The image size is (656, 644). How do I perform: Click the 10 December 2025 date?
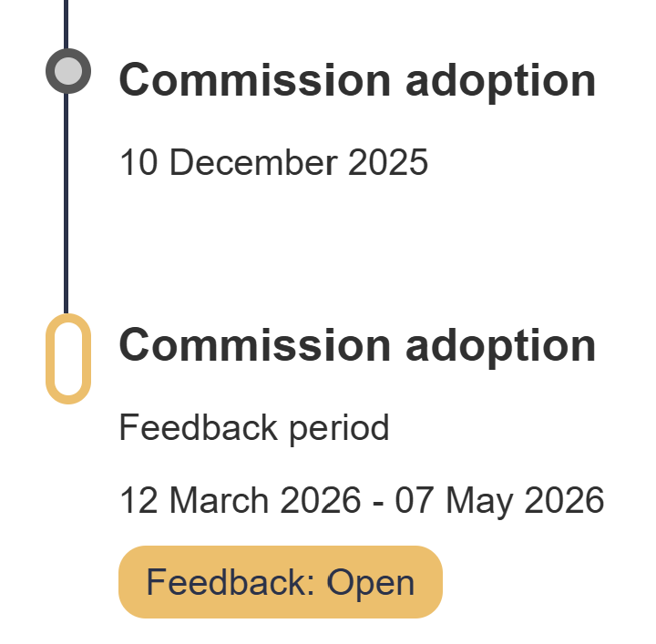tap(273, 163)
